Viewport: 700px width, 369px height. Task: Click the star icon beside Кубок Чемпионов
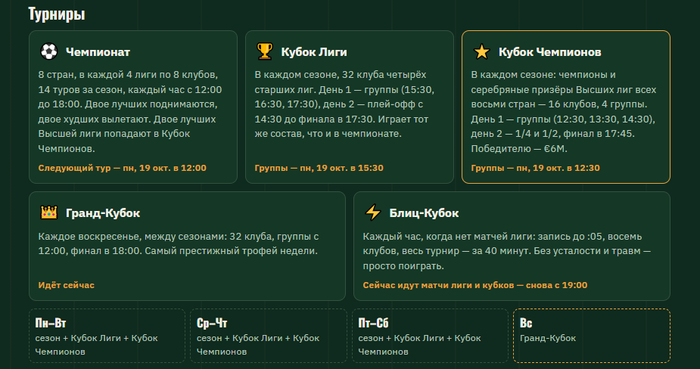[481, 52]
